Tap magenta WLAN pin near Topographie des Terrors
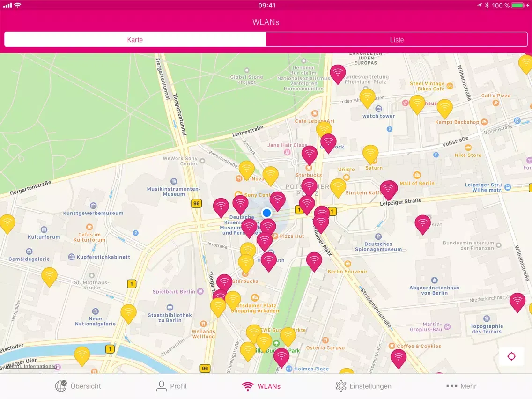The width and height of the screenshot is (532, 399). coord(517,303)
